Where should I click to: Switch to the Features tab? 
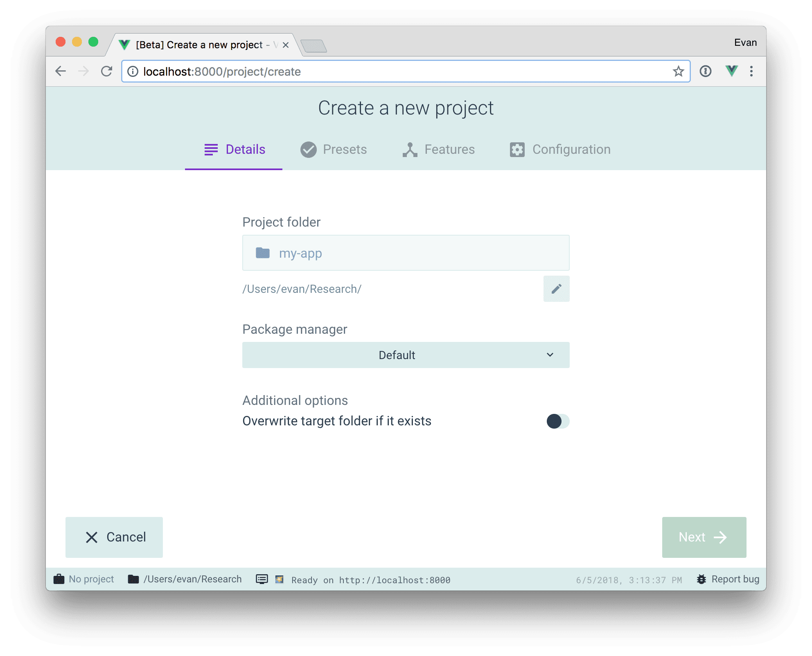tap(439, 149)
